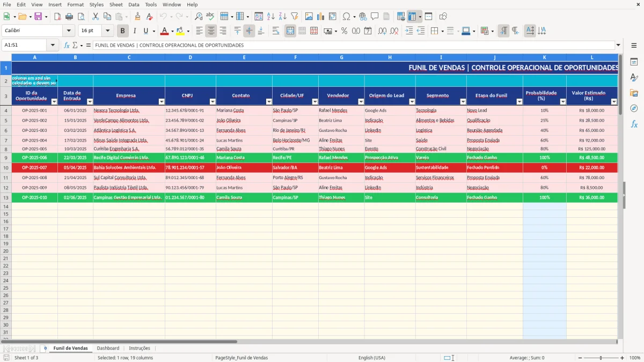The image size is (644, 362).
Task: Switch to the Instruções sheet tab
Action: [140, 348]
